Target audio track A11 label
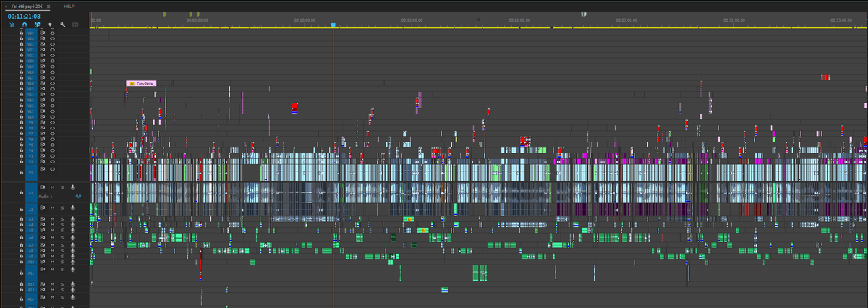868x308 pixels. (x=31, y=273)
